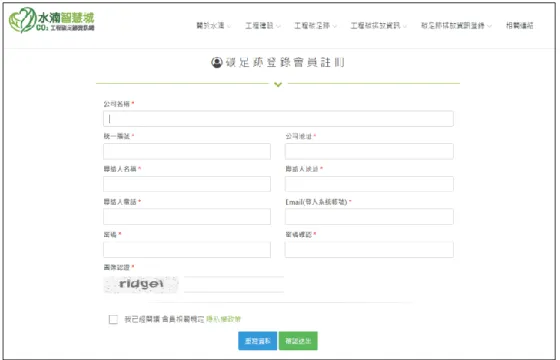Click the 'ridge' captcha image
Screen dimensions: 560x360
tap(141, 285)
